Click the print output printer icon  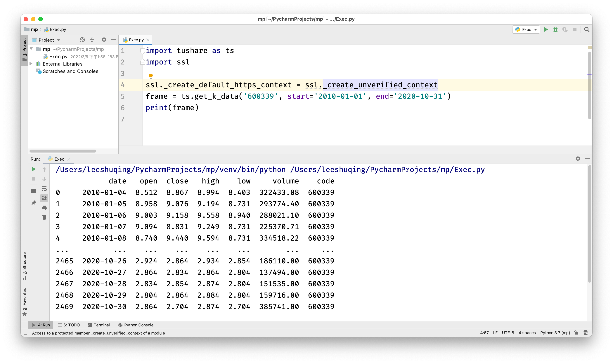[x=44, y=208]
